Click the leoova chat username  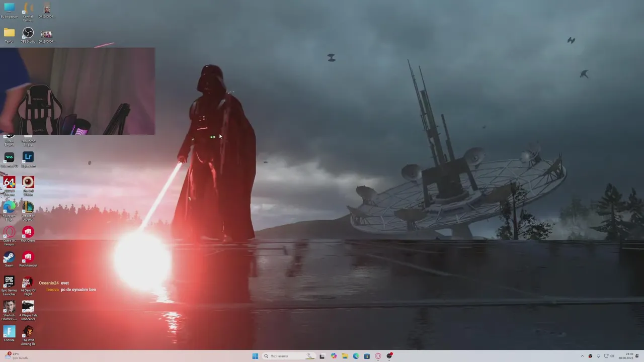(x=53, y=290)
